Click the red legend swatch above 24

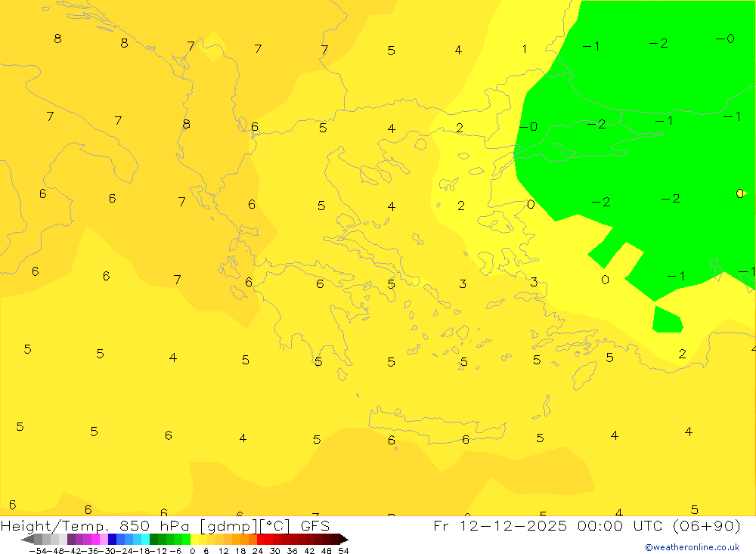261,539
